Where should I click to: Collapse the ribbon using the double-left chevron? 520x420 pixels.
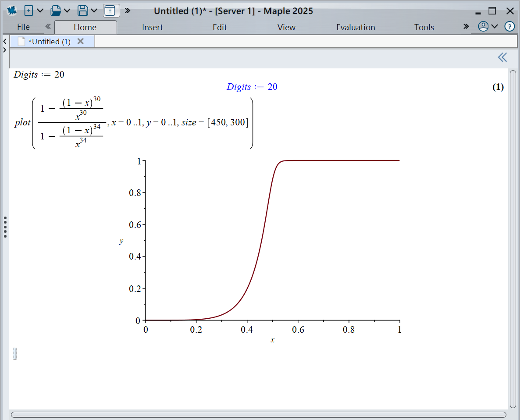[x=48, y=26]
